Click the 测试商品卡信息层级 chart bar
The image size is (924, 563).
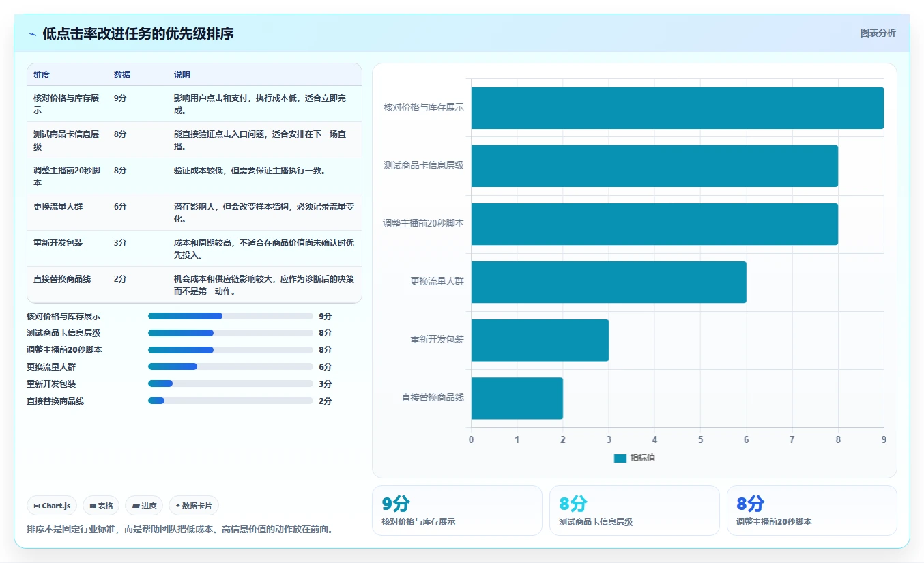point(654,166)
